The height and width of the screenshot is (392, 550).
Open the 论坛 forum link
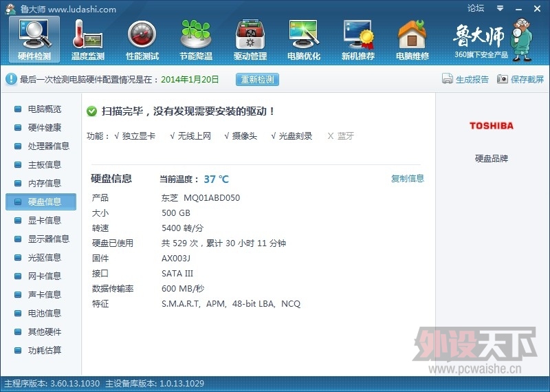[476, 8]
